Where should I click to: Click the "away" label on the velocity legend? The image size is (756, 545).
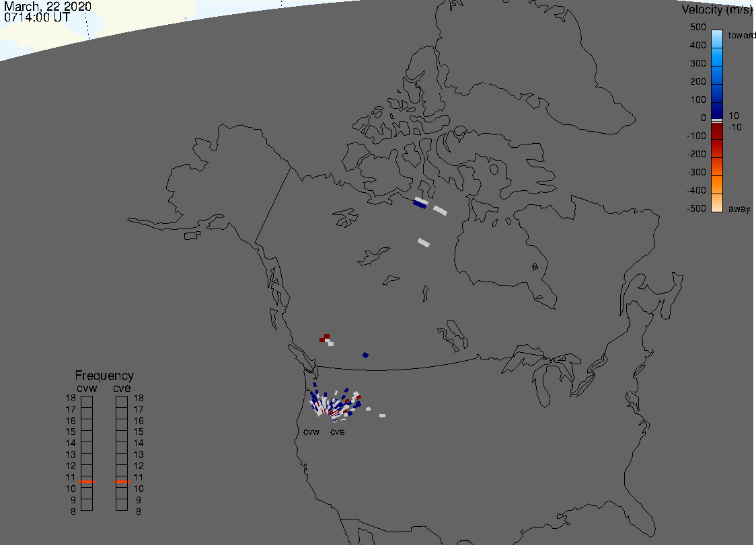point(739,208)
